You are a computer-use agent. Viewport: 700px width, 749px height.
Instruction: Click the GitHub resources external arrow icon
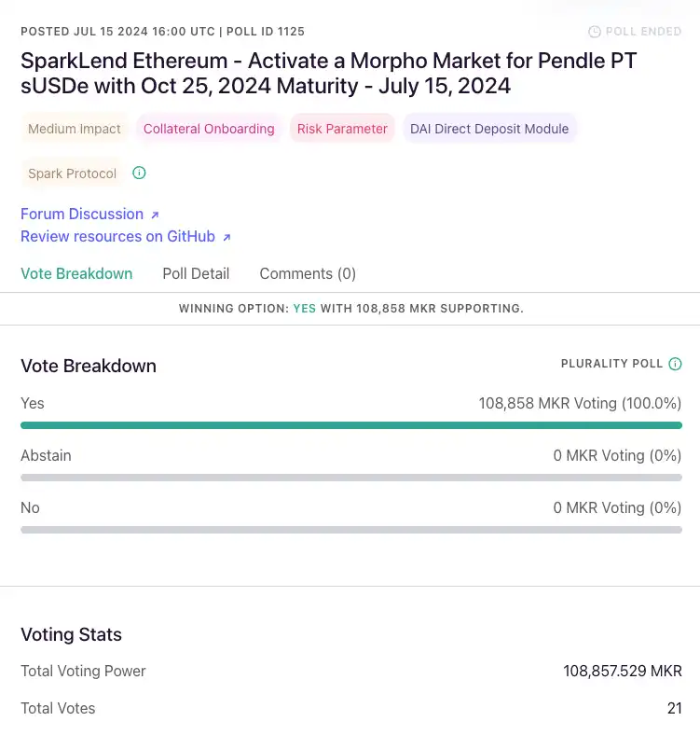[226, 237]
